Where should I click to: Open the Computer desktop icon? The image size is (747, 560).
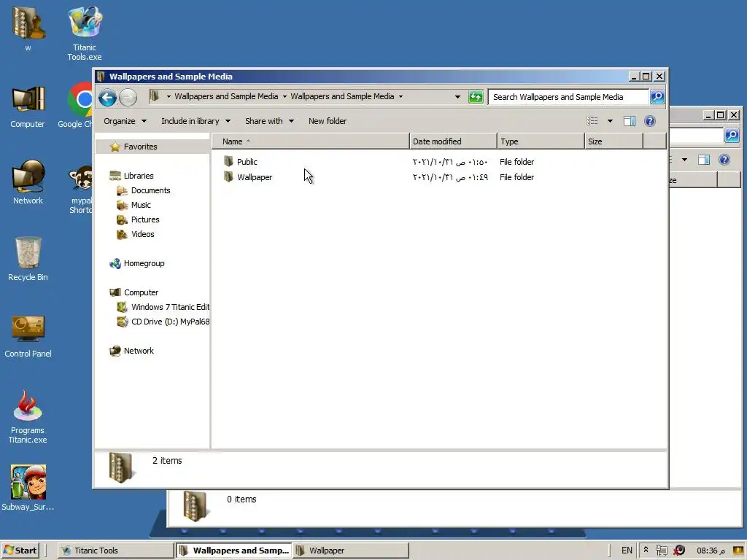pyautogui.click(x=28, y=107)
